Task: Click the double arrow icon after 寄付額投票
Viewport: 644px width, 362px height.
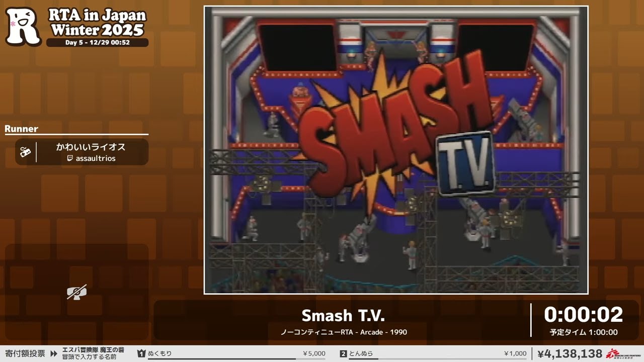Action: [x=53, y=353]
